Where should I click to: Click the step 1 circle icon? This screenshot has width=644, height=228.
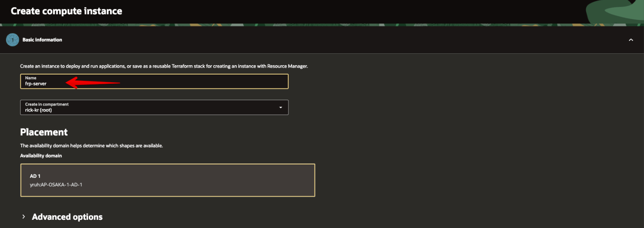coord(13,40)
